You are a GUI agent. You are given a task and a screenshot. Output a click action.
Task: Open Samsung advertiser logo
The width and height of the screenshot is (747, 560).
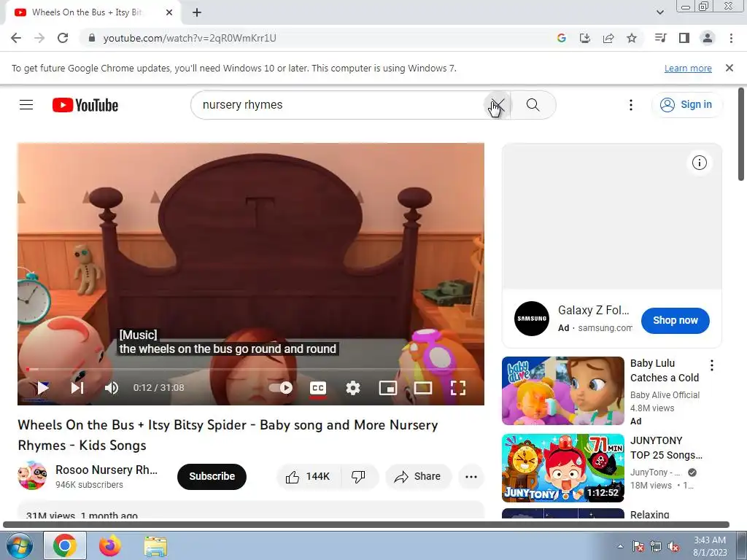point(532,319)
